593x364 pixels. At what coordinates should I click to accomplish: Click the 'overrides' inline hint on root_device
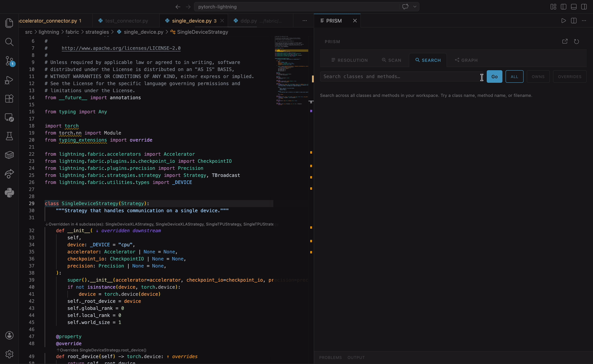pyautogui.click(x=182, y=357)
